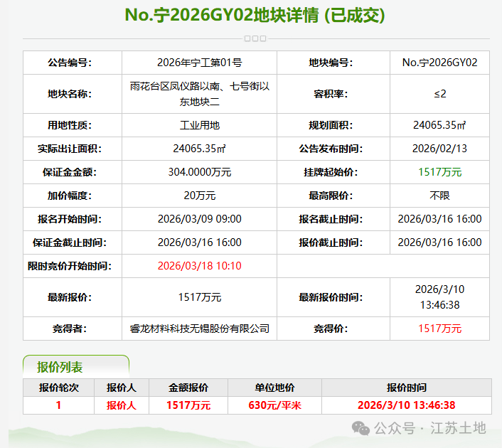Click the 公众号 · 江苏土地 watermark text
Viewport: 502px width, 448px height.
(430, 428)
